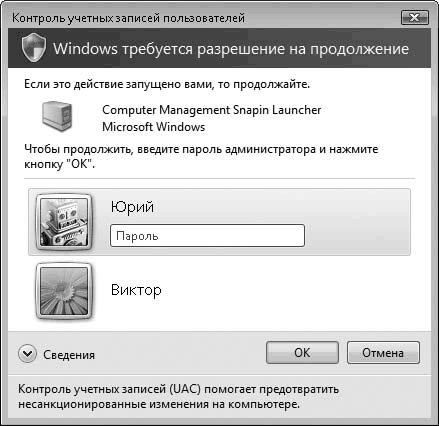Confirm with the OK button
The width and height of the screenshot is (439, 426).
click(302, 352)
